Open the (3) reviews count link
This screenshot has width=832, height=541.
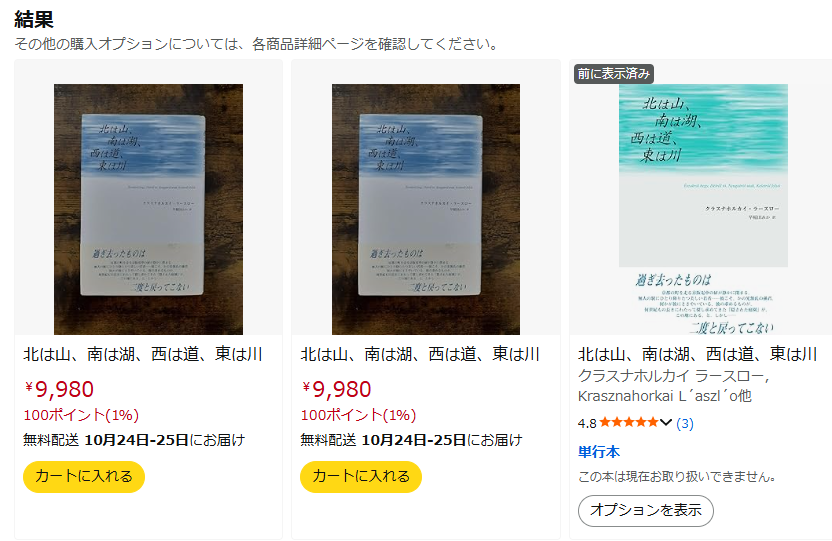(x=684, y=423)
